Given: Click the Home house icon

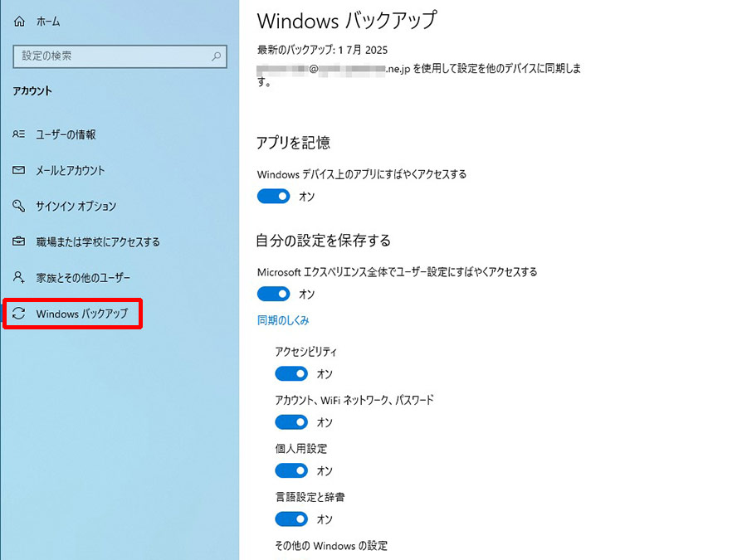Looking at the screenshot, I should click(x=19, y=22).
